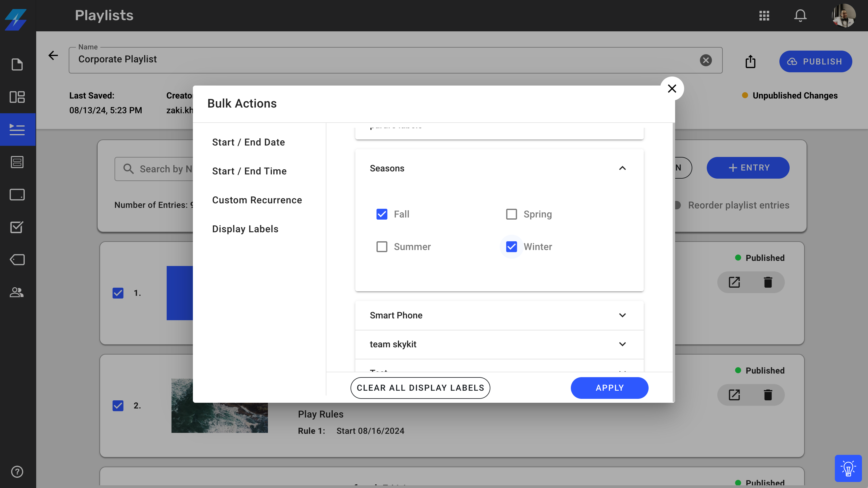The width and height of the screenshot is (868, 488).
Task: Uncheck playlist entry 1 checkbox
Action: click(x=118, y=293)
